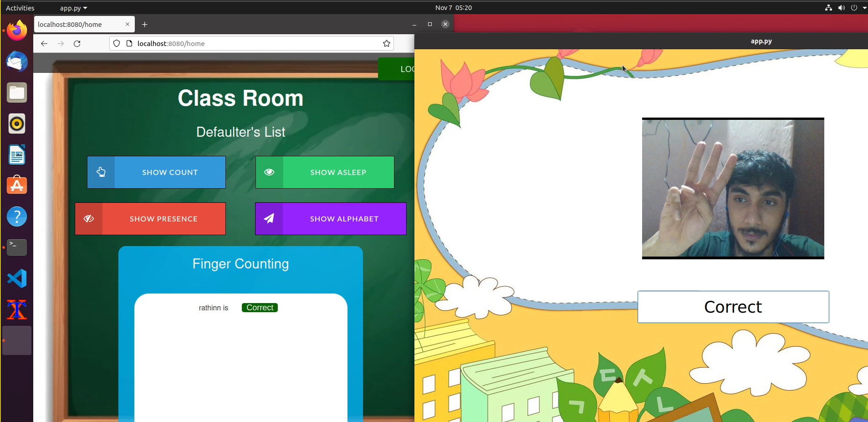The width and height of the screenshot is (868, 422).
Task: Click the green Correct badge beside rathinn
Action: (x=260, y=308)
